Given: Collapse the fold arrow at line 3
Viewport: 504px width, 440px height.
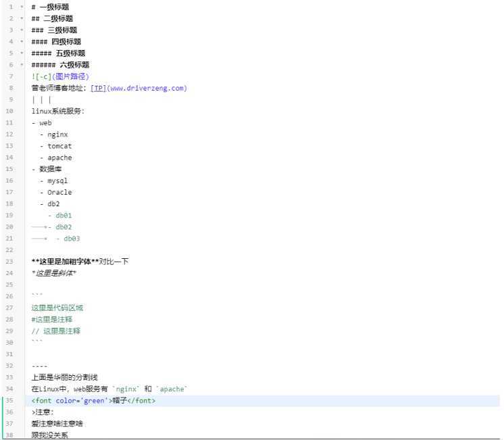Looking at the screenshot, I should coord(22,30).
